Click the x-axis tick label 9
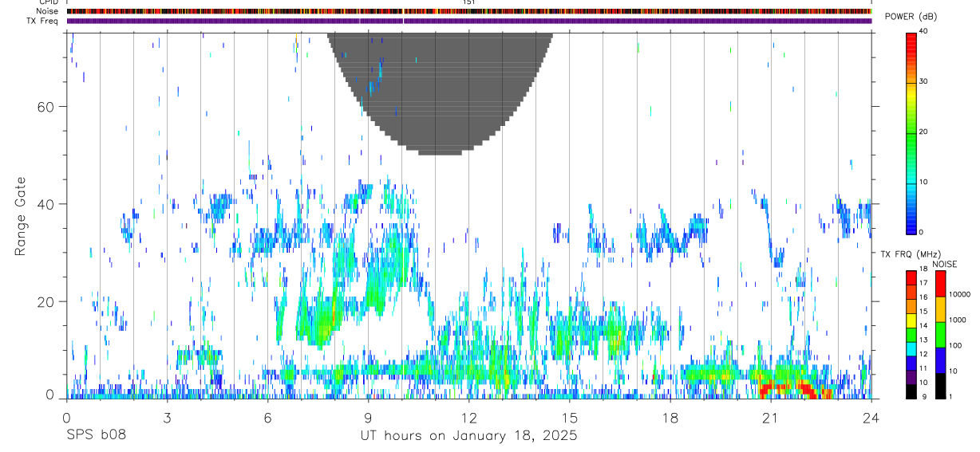Viewport: 980px width, 452px height. click(368, 417)
